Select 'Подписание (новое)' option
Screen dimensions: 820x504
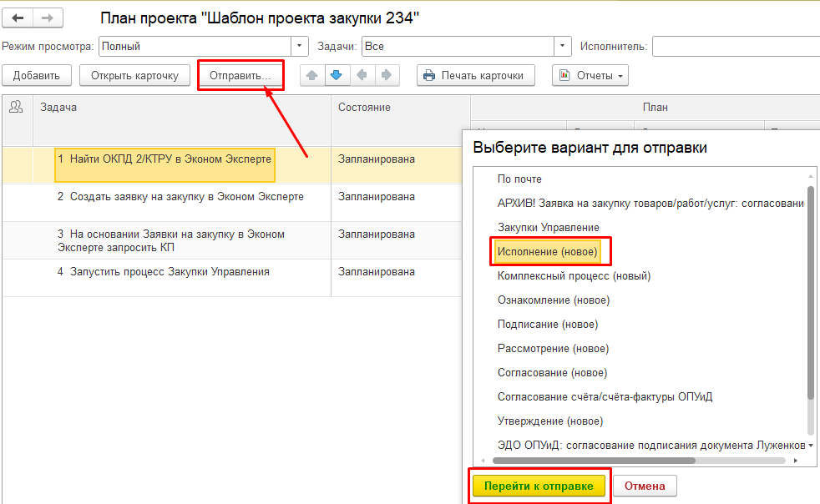pos(548,324)
